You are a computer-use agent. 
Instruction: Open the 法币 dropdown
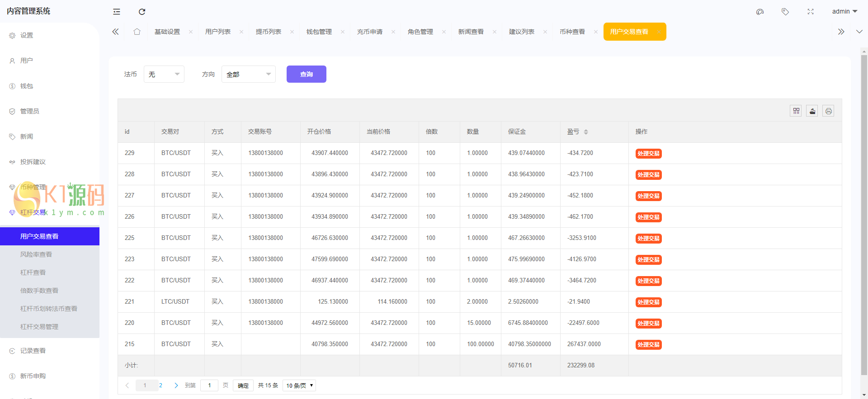pos(164,74)
